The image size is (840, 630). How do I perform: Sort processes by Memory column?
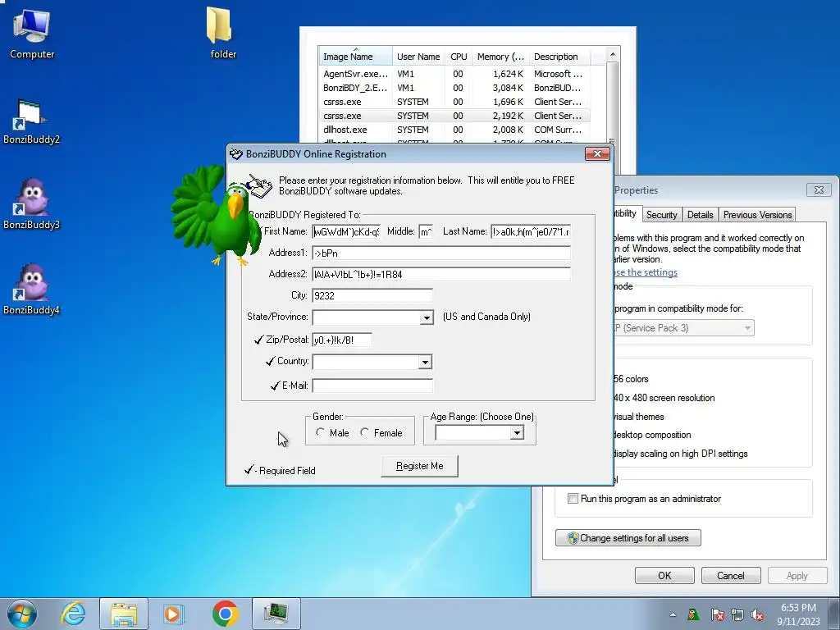point(500,57)
